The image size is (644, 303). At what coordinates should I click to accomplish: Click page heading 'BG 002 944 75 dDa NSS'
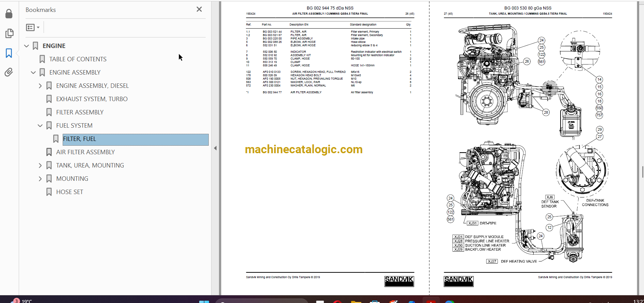330,8
